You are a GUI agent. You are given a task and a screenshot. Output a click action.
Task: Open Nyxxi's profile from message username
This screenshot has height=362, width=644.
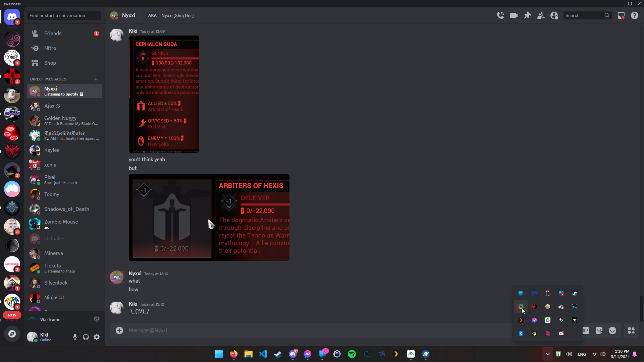[135, 274]
